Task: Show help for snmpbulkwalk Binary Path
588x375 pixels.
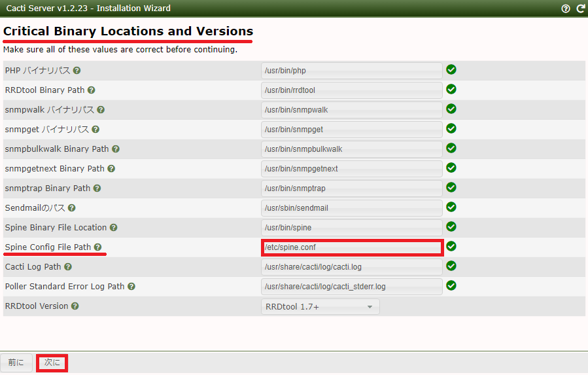Action: 116,149
